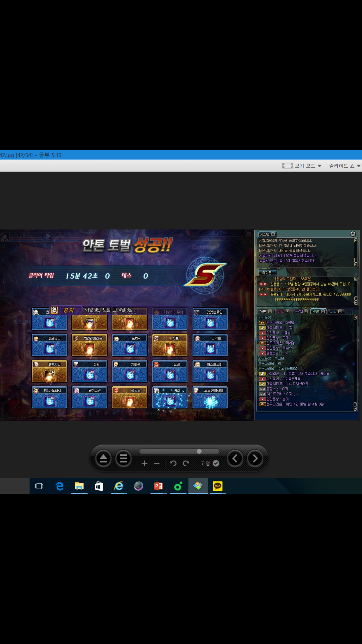Expand the plus next to 길드 tab

click(x=288, y=311)
